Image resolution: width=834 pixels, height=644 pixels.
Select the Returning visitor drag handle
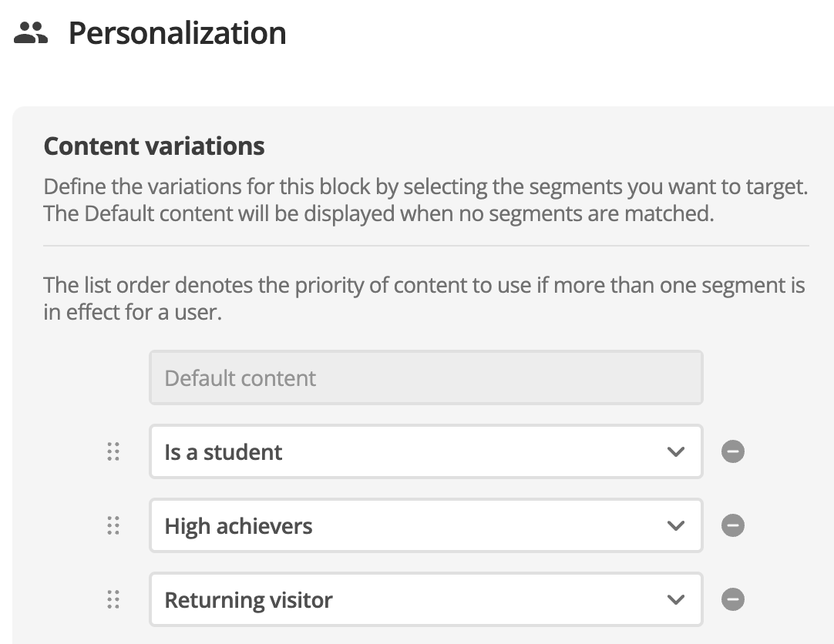tap(113, 599)
